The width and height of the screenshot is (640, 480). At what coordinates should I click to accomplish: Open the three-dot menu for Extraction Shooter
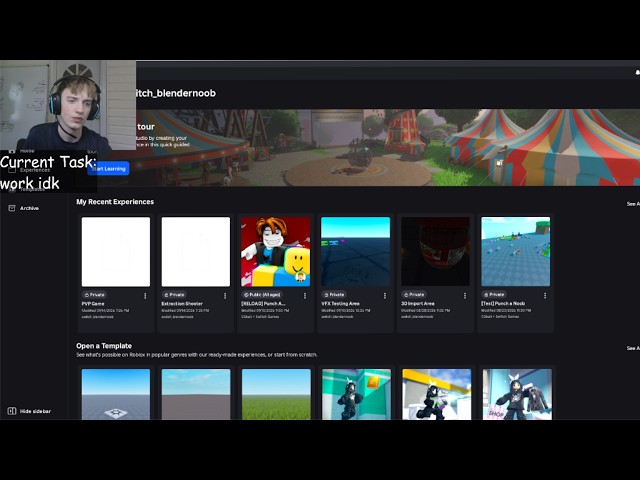225,296
